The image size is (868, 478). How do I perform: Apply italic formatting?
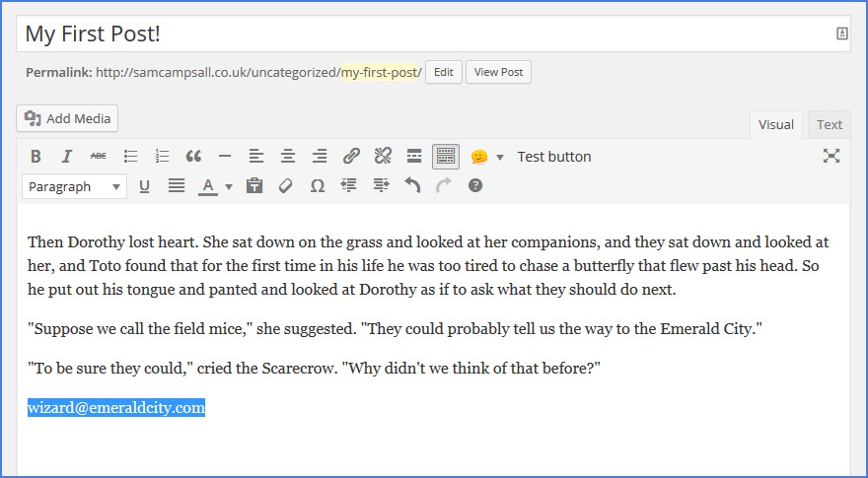coord(67,156)
